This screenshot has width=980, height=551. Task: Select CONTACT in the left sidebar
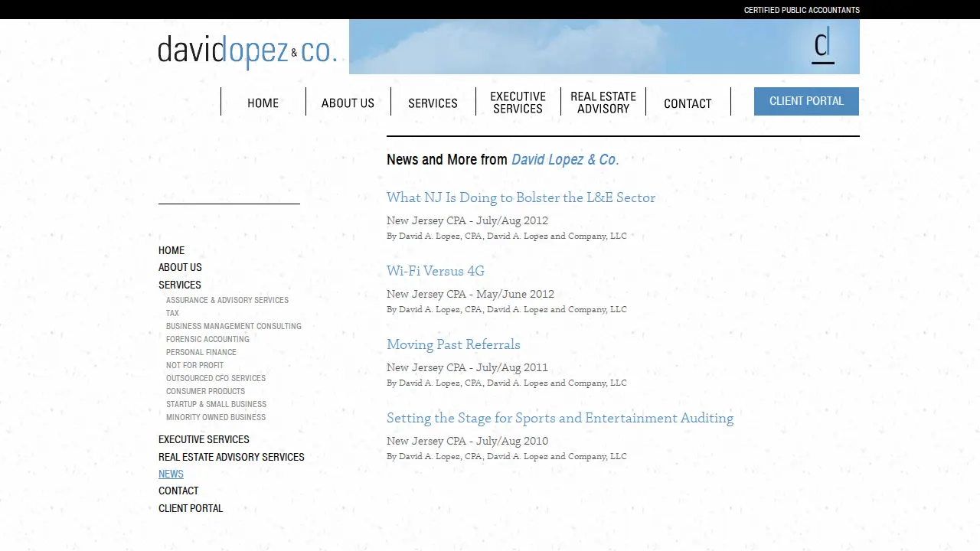pyautogui.click(x=178, y=491)
